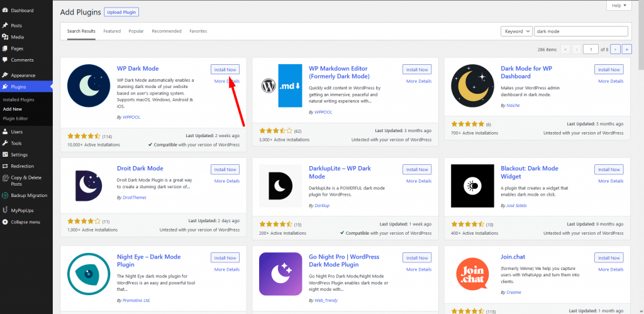644x314 pixels.
Task: Install Now for WP Markdown Editor
Action: (417, 69)
